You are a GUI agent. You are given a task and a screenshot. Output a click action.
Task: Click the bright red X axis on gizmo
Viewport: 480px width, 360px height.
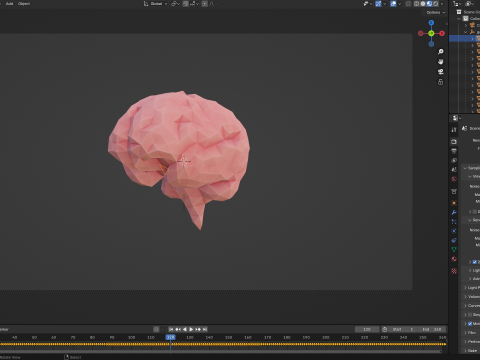[442, 33]
